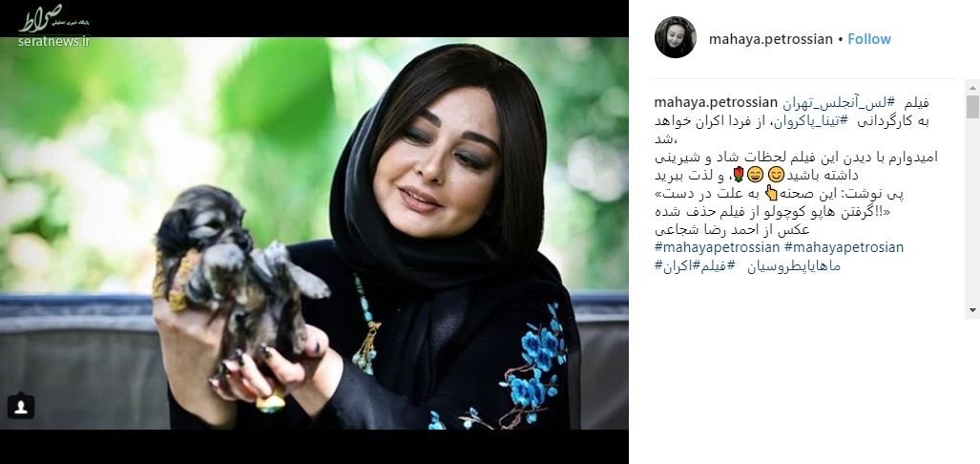The width and height of the screenshot is (980, 464).
Task: Click the main photo of the woman with the puppy
Action: click(314, 233)
